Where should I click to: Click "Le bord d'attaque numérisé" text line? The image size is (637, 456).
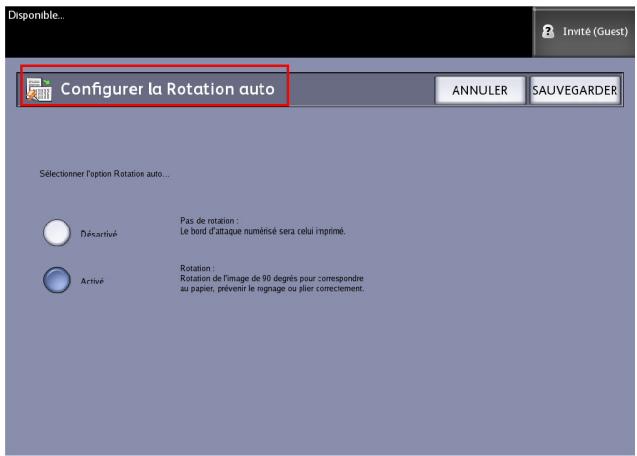coord(263,231)
